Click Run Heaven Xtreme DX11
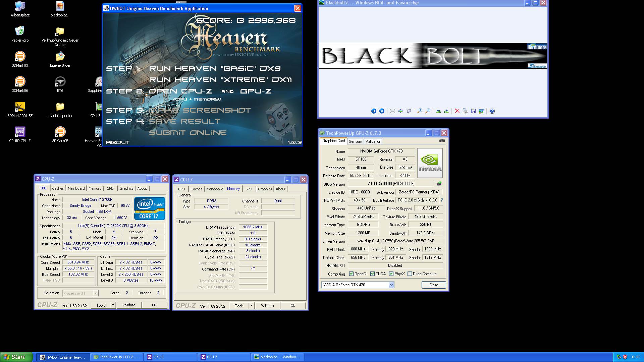The image size is (644, 362). coord(220,80)
